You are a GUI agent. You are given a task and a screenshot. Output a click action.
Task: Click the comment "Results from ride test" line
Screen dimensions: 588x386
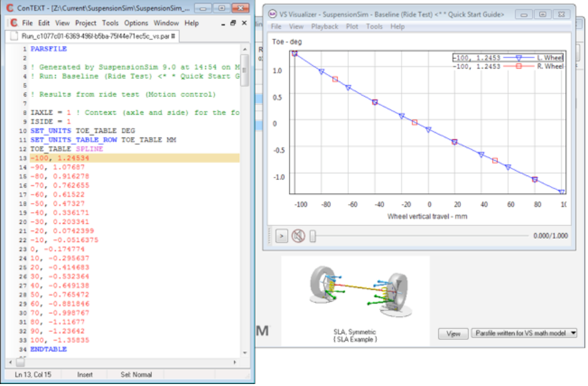123,95
